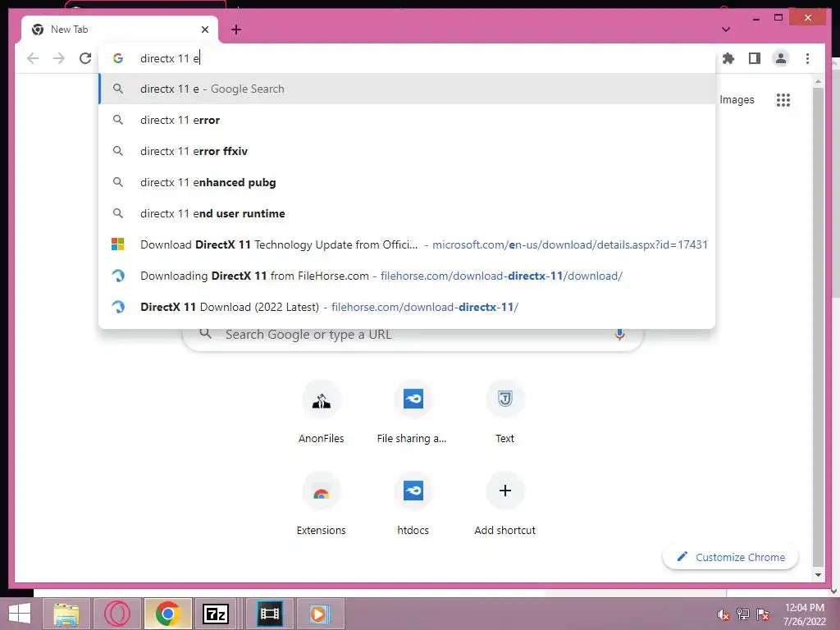Open the profile avatar icon
Viewport: 840px width, 630px height.
[x=781, y=58]
